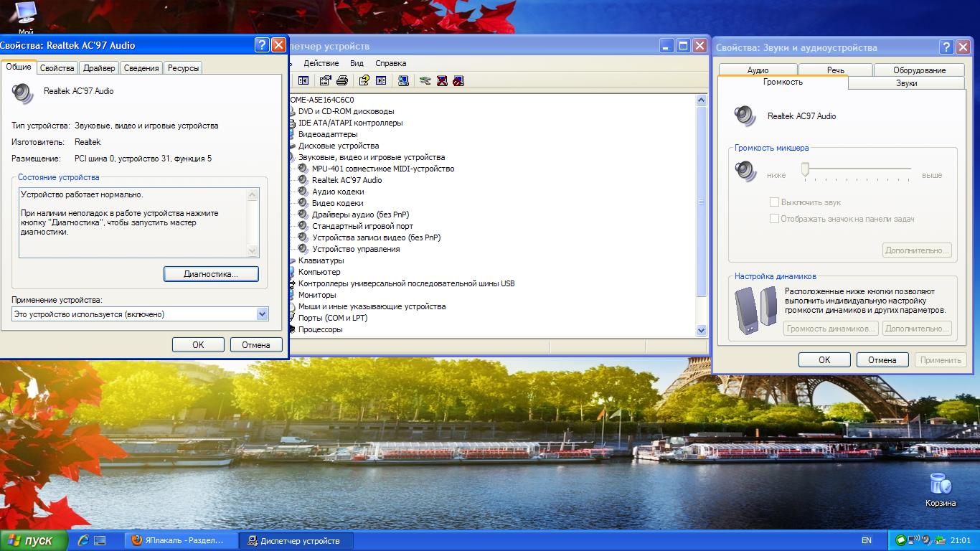Select icon beside Драйверы аудио (без PnP)
Screen dimensions: 980x551
pyautogui.click(x=303, y=215)
